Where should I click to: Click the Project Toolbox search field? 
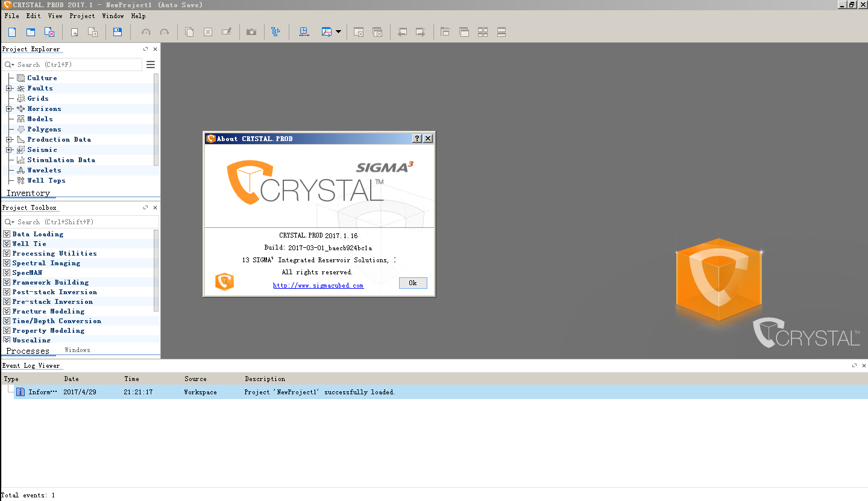tap(80, 222)
